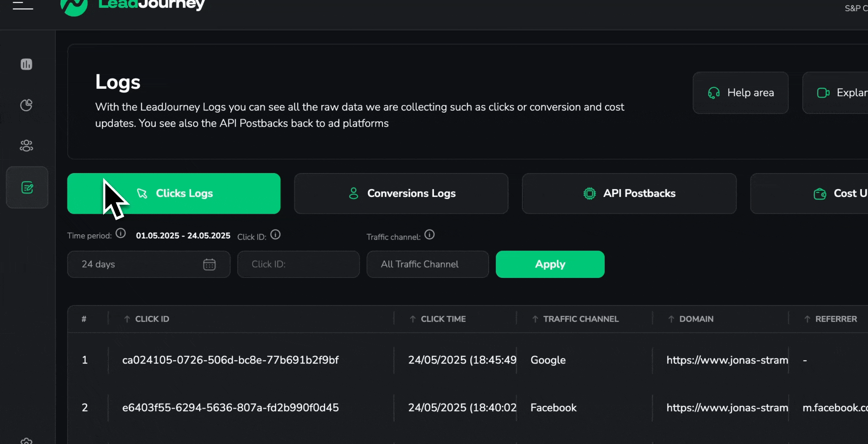The height and width of the screenshot is (444, 868).
Task: Click the m.facebook referrer cell
Action: coord(835,408)
